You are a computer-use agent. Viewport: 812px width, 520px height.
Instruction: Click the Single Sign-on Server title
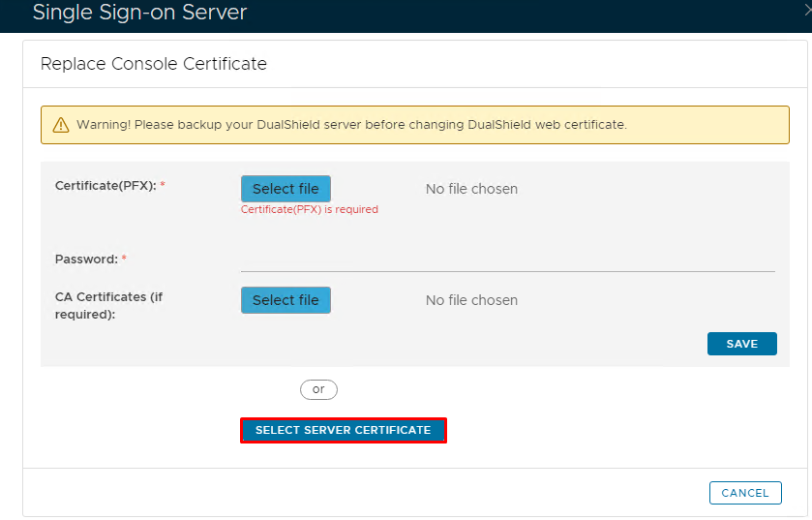[139, 13]
